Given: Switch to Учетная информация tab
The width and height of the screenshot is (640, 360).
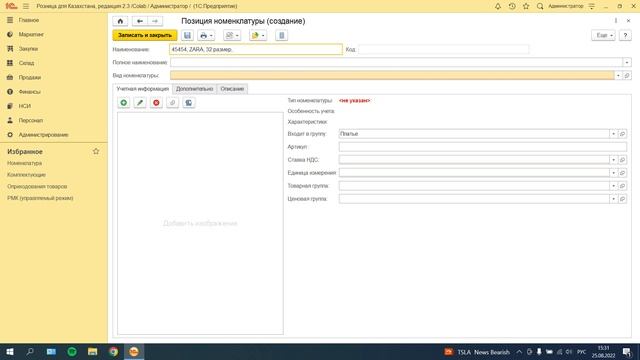Looking at the screenshot, I should coord(142,89).
